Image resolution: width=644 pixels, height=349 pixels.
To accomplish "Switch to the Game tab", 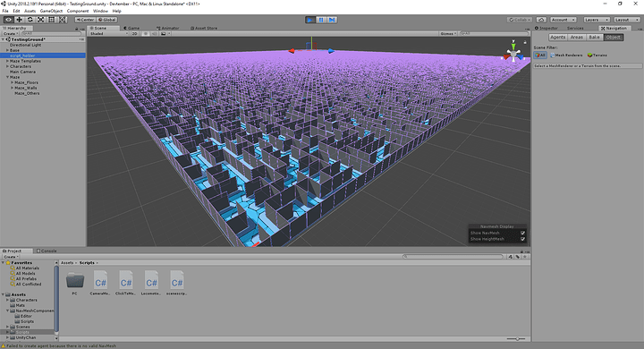I will click(x=131, y=29).
